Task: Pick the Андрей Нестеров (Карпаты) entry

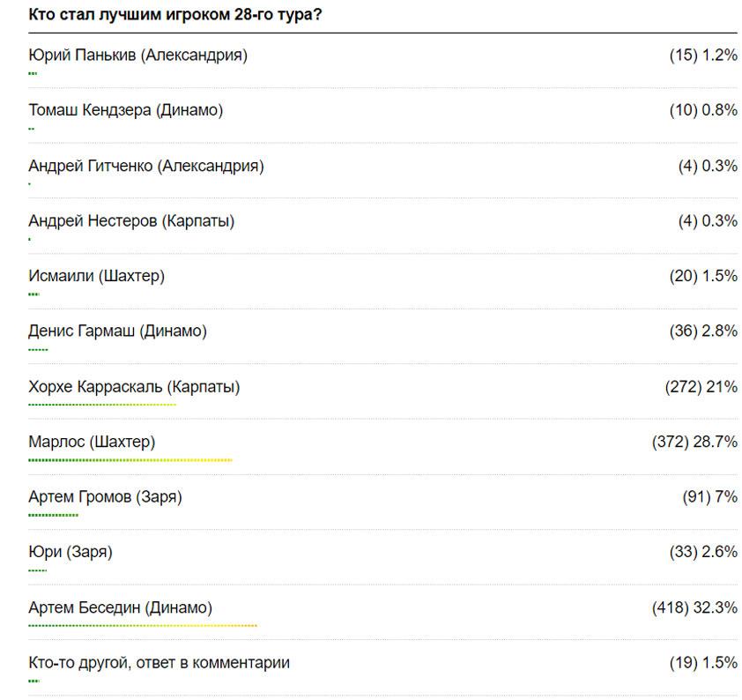Action: point(131,221)
